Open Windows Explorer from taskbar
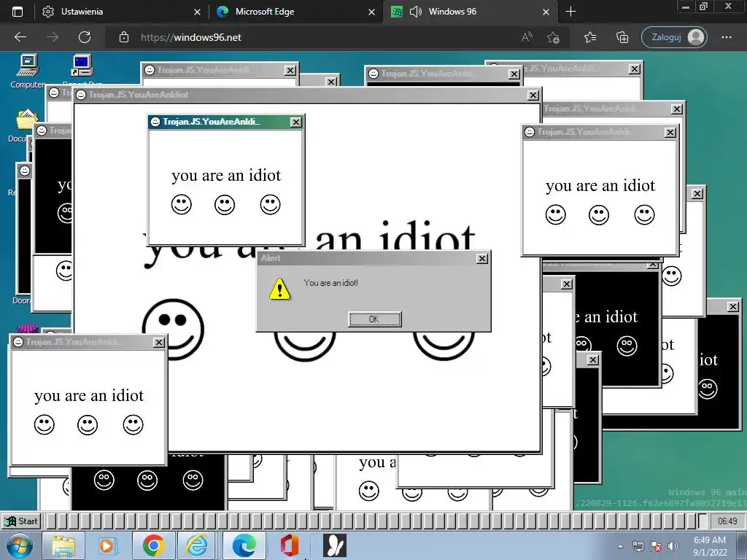Image resolution: width=747 pixels, height=560 pixels. tap(63, 545)
